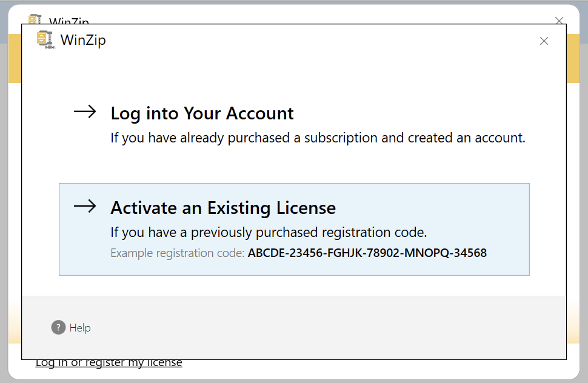Click the subscription account description text
588x383 pixels.
coord(319,138)
